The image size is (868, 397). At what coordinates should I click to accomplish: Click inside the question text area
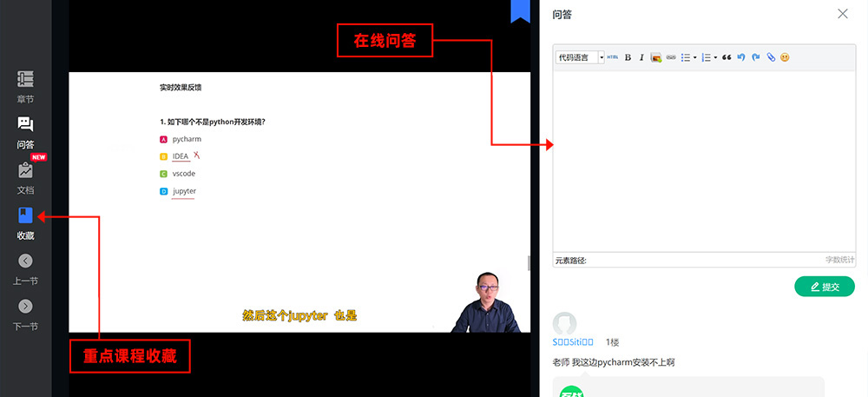[x=704, y=161]
